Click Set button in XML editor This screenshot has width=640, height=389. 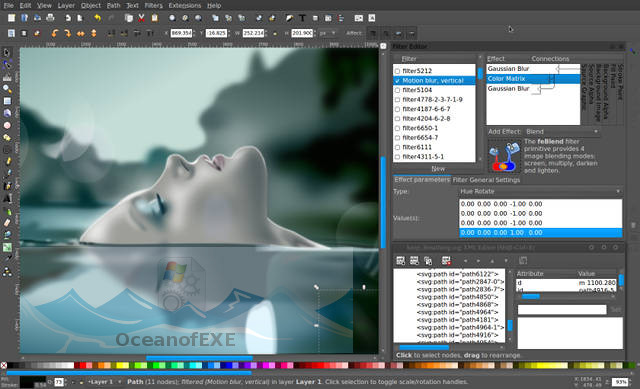coord(616,310)
